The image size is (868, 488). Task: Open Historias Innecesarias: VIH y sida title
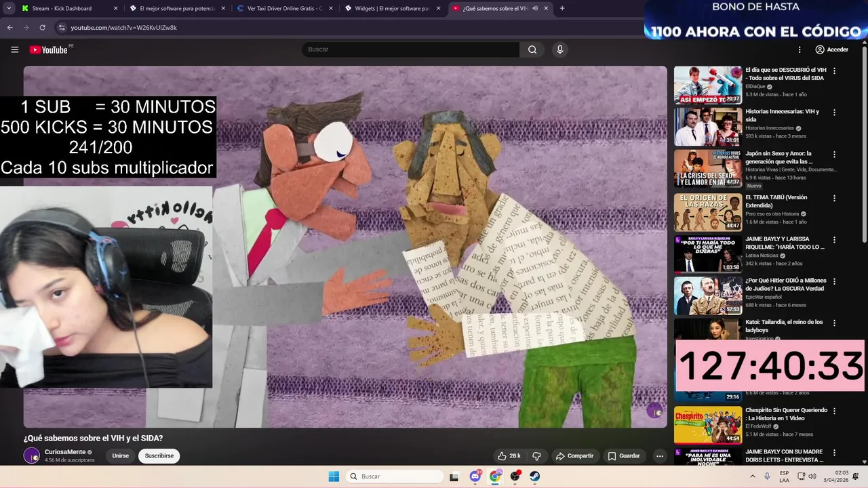(x=783, y=115)
